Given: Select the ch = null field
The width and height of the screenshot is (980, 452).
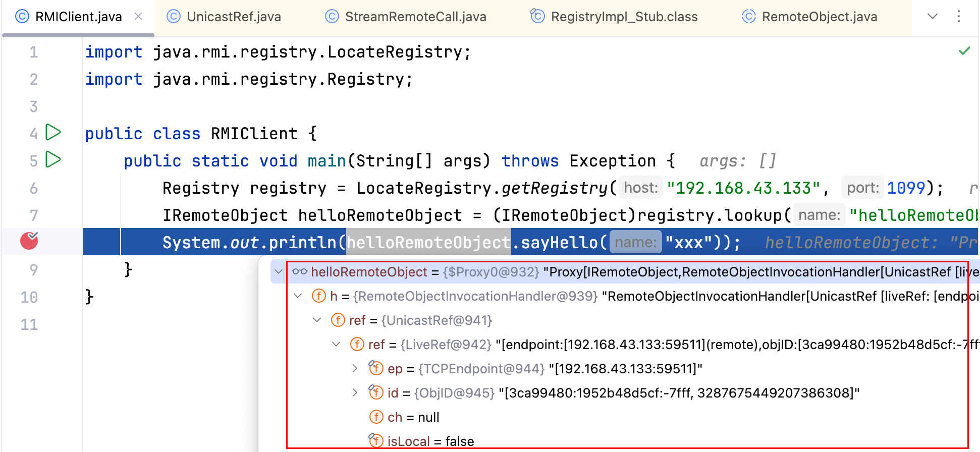Looking at the screenshot, I should click(413, 417).
